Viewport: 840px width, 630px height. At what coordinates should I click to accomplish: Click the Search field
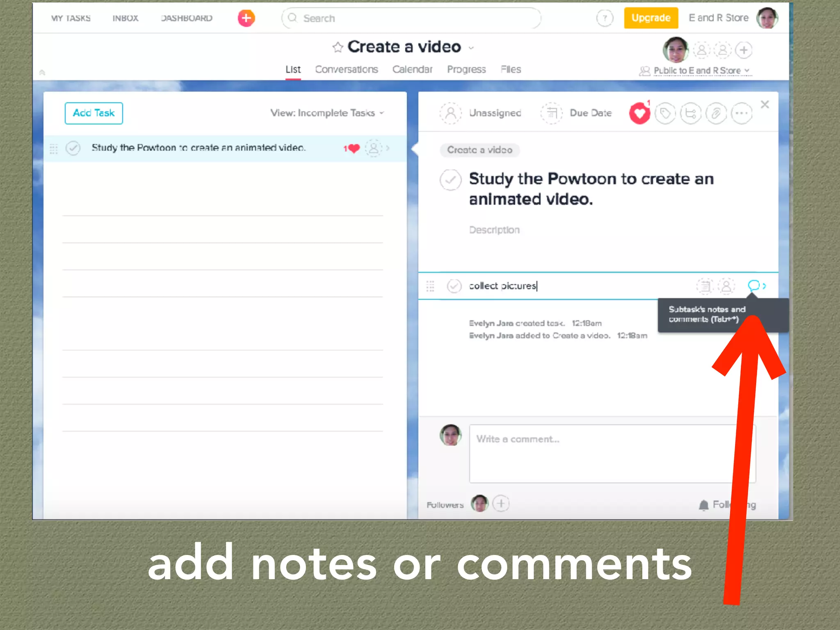click(411, 18)
